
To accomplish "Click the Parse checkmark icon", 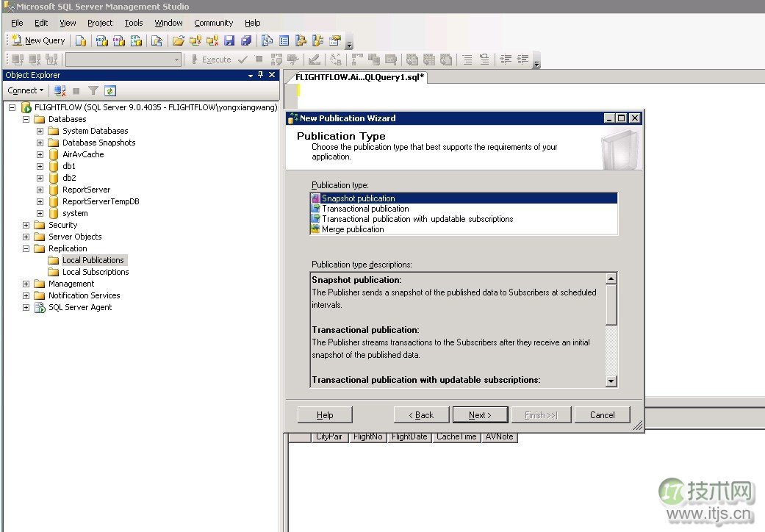I will 243,60.
